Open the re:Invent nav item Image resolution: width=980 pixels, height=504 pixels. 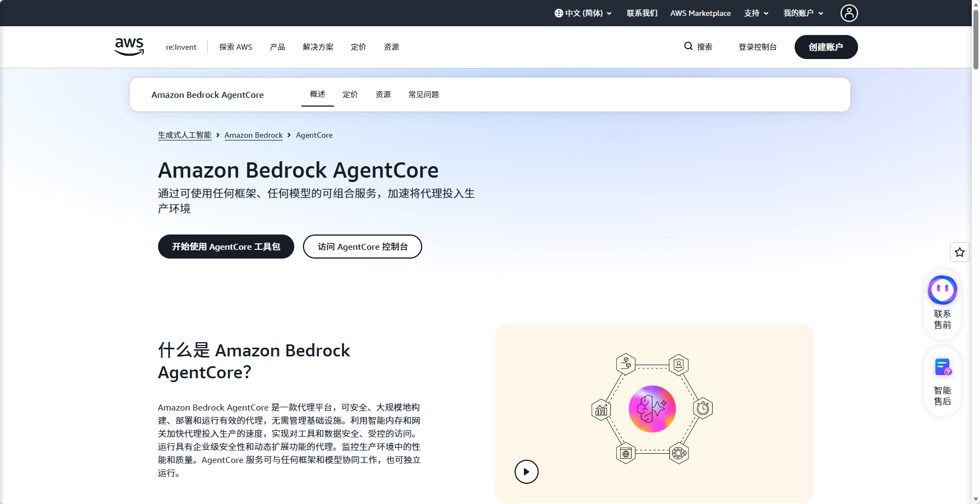coord(181,47)
